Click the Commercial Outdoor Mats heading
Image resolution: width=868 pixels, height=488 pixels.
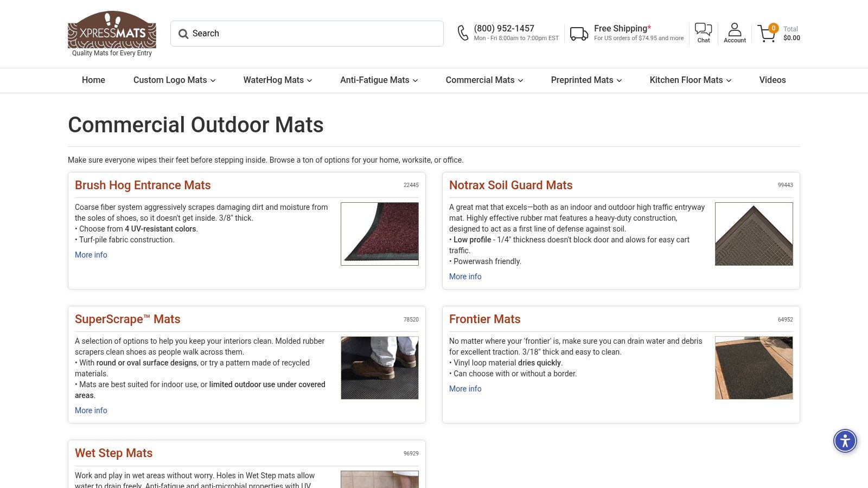click(196, 125)
